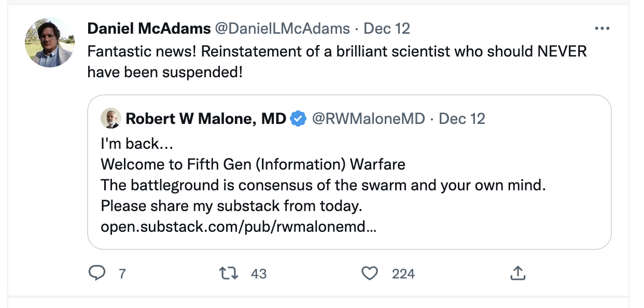The width and height of the screenshot is (644, 308).
Task: Expand the more options menu for the tweet
Action: click(602, 28)
